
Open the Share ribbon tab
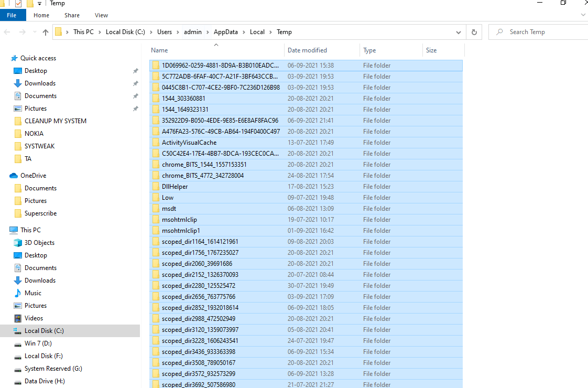[x=72, y=15]
